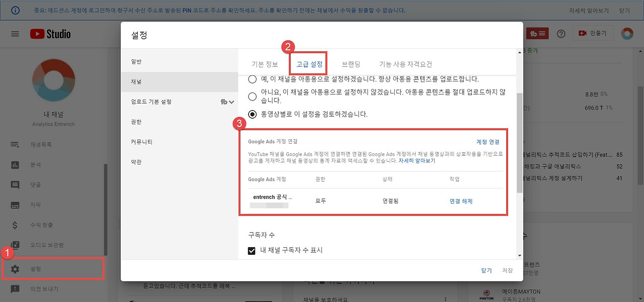Image resolution: width=644 pixels, height=302 pixels.
Task: Click Analytics Entrench channel name
Action: [x=53, y=124]
